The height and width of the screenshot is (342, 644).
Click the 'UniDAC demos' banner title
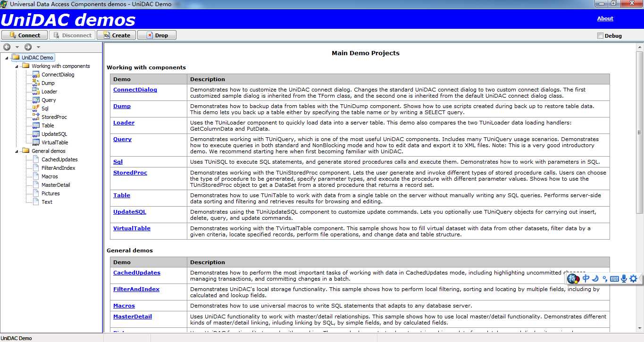(x=68, y=20)
